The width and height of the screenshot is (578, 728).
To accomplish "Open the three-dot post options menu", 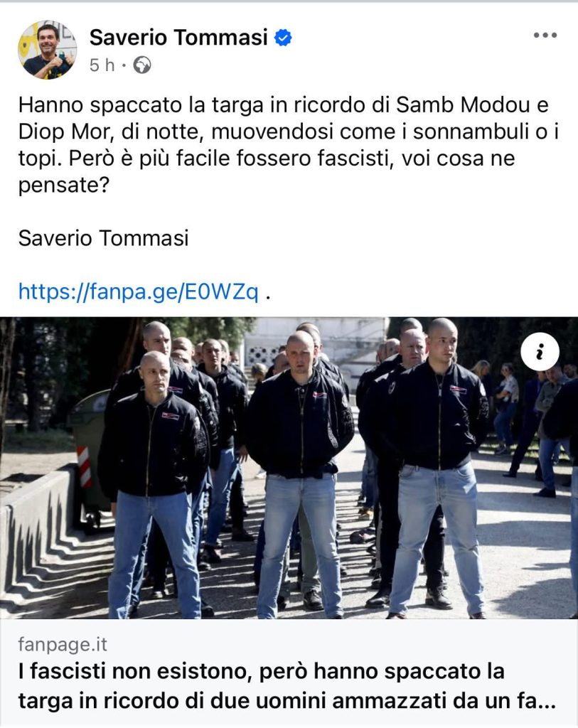I will (545, 36).
